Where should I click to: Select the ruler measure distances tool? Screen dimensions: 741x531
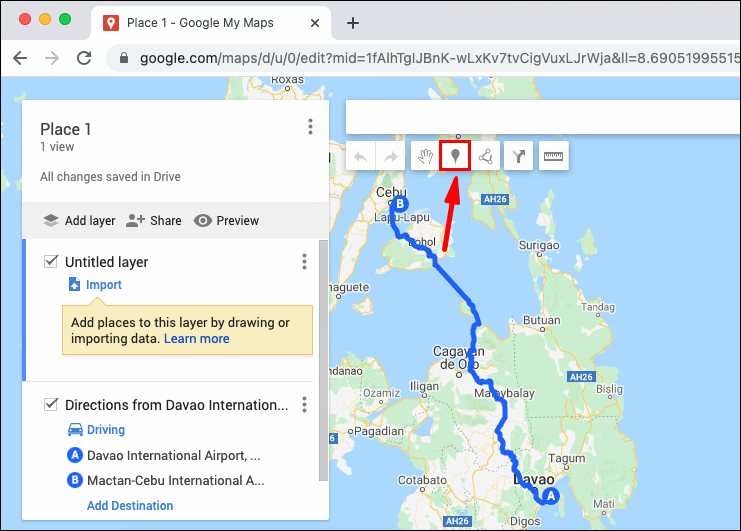pos(553,156)
